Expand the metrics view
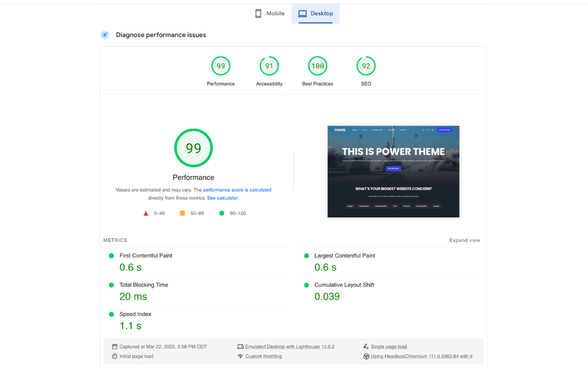This screenshot has width=588, height=368. tap(465, 240)
